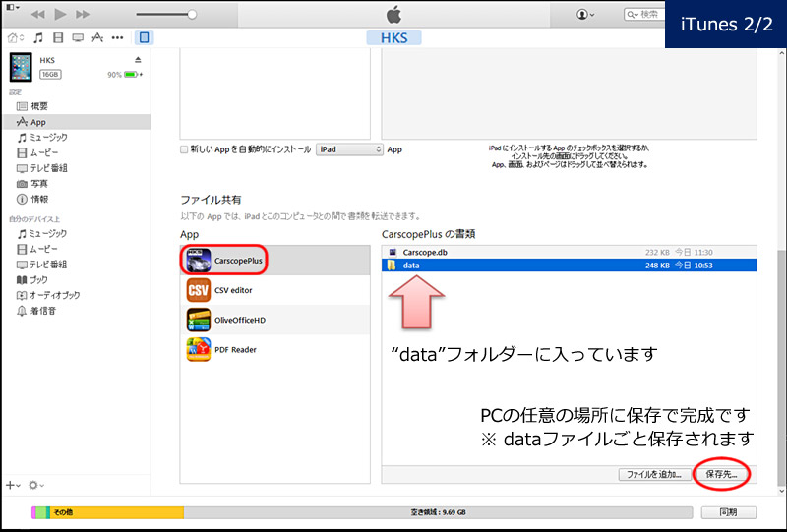Adjust the volume slider knob
Image resolution: width=787 pixels, height=532 pixels.
(x=192, y=15)
